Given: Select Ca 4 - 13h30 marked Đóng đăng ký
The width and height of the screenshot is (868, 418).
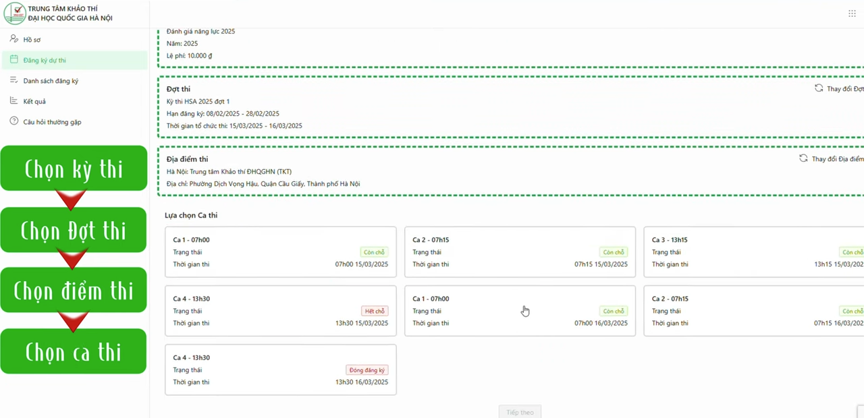Looking at the screenshot, I should point(280,369).
